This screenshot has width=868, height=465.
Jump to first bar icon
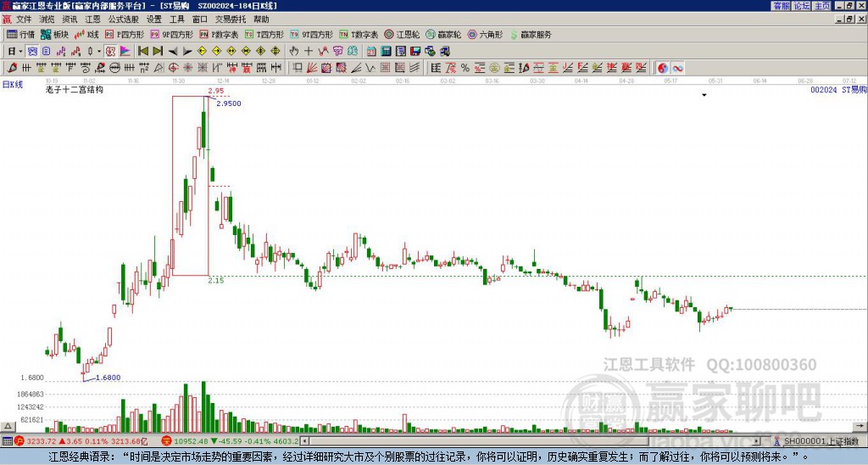coord(142,51)
